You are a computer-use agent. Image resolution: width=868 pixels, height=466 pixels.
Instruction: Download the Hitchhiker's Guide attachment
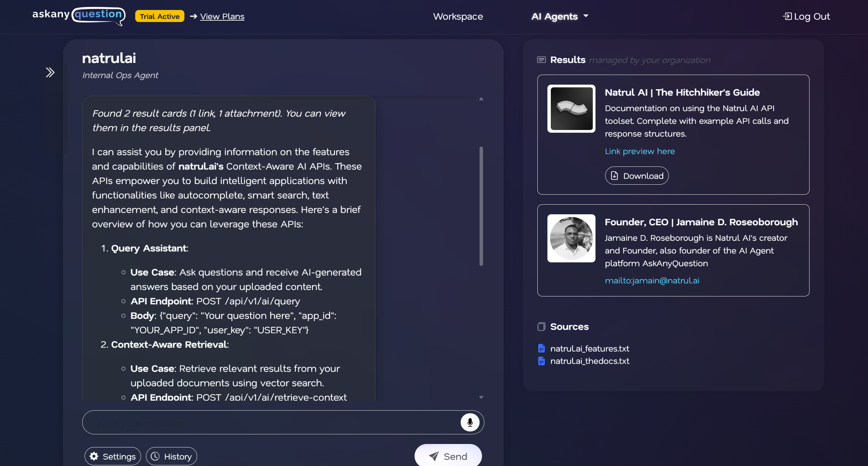click(637, 176)
